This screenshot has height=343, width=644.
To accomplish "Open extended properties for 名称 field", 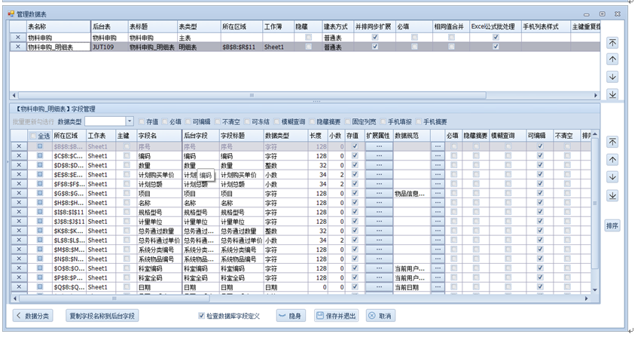I will point(379,203).
